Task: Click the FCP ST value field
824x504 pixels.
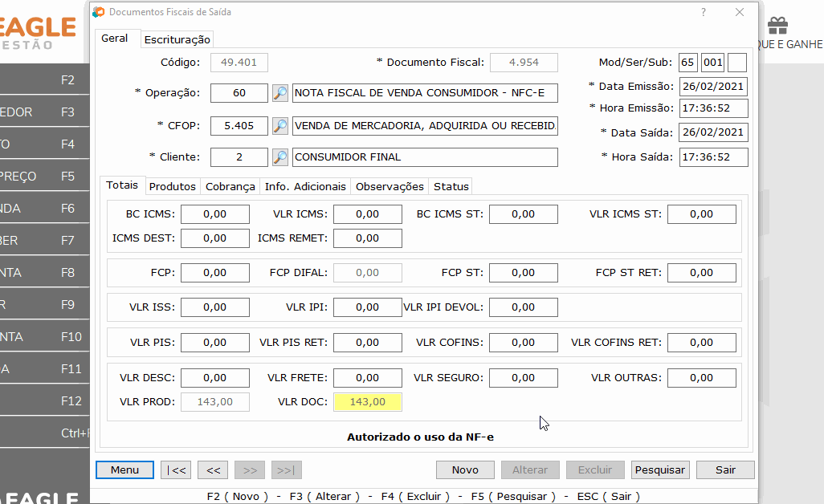Action: tap(524, 273)
